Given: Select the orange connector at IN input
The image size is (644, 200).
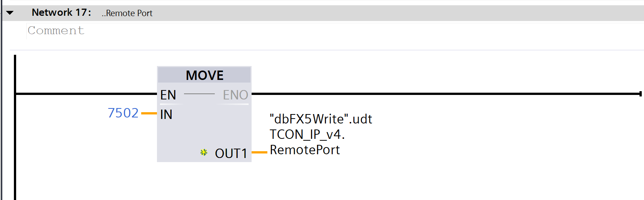Looking at the screenshot, I should coord(149,113).
